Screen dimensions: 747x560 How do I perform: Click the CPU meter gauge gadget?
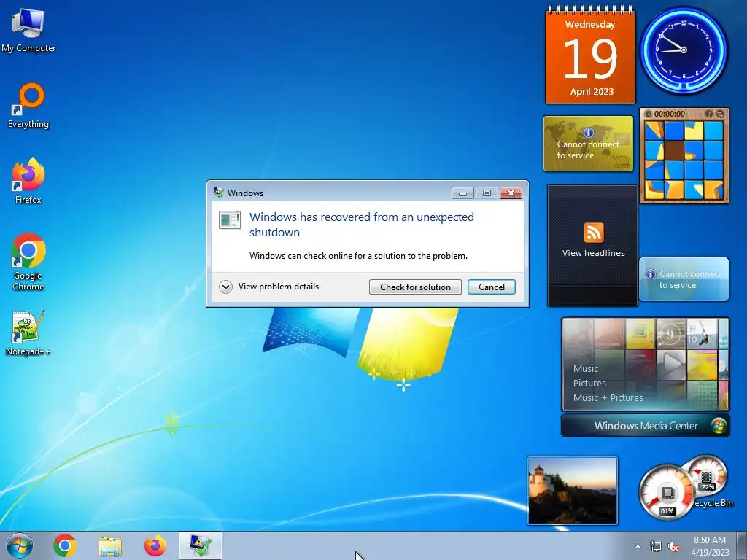[666, 493]
